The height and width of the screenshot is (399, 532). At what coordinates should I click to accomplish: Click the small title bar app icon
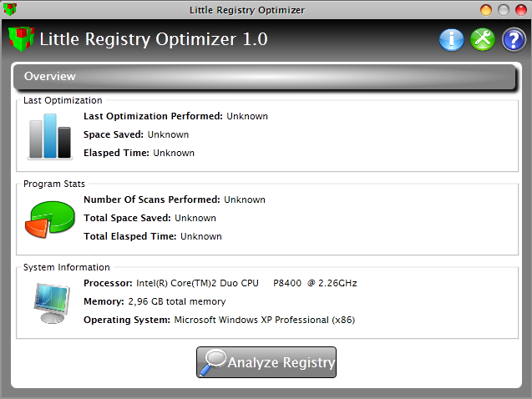10,9
